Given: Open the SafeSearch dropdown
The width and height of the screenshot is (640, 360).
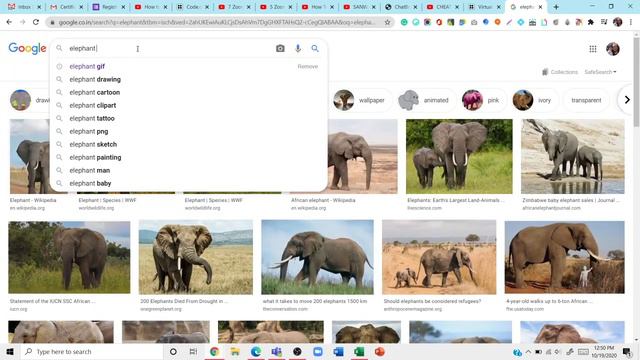Looking at the screenshot, I should [600, 72].
